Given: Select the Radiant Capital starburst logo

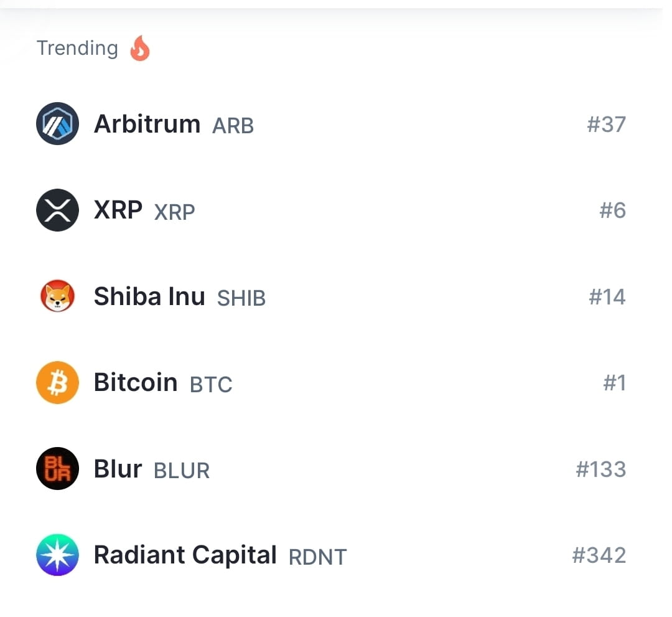Looking at the screenshot, I should coord(57,555).
